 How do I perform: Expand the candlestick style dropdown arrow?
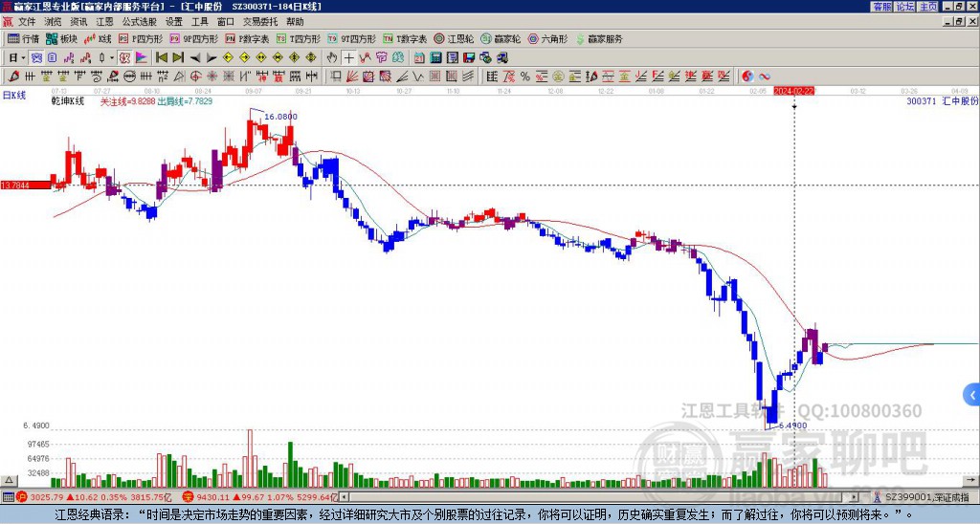[112, 58]
